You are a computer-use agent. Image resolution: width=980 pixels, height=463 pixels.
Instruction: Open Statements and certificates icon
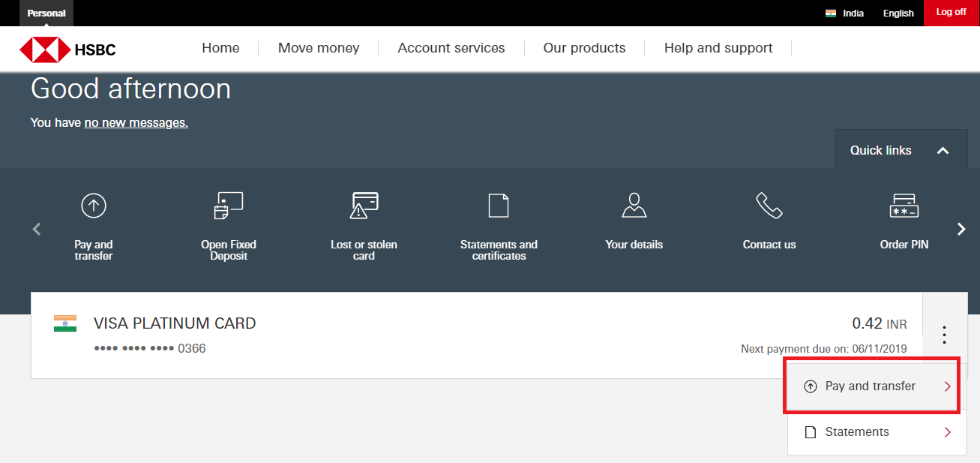pyautogui.click(x=499, y=205)
